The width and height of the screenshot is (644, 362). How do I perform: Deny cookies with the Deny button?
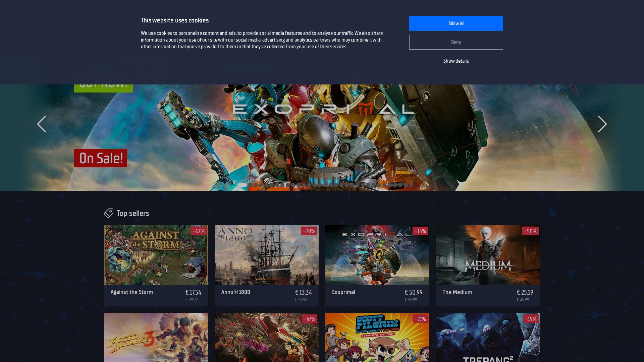click(x=456, y=42)
